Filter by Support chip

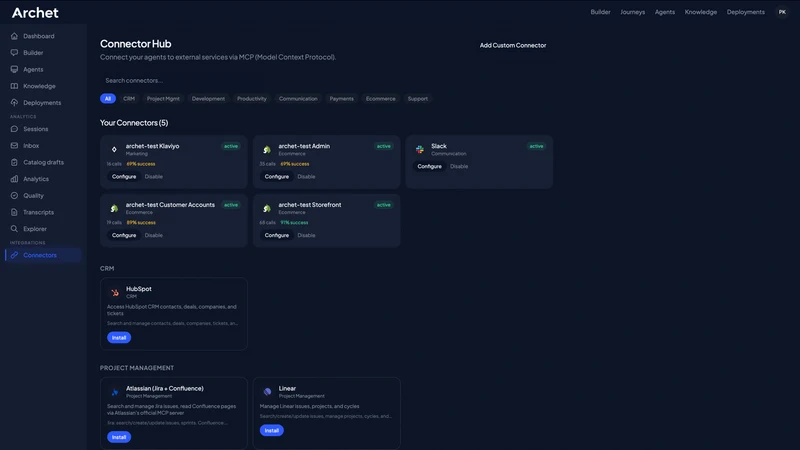[418, 98]
